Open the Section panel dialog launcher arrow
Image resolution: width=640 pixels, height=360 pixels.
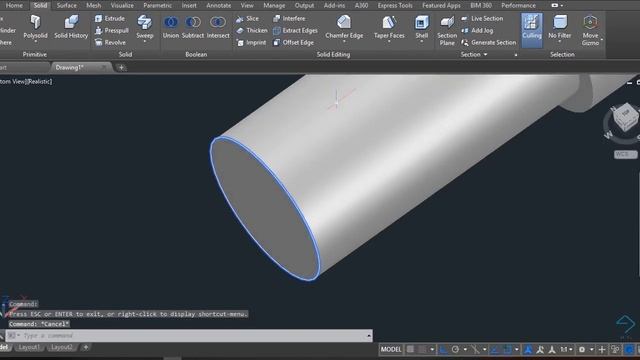click(516, 55)
